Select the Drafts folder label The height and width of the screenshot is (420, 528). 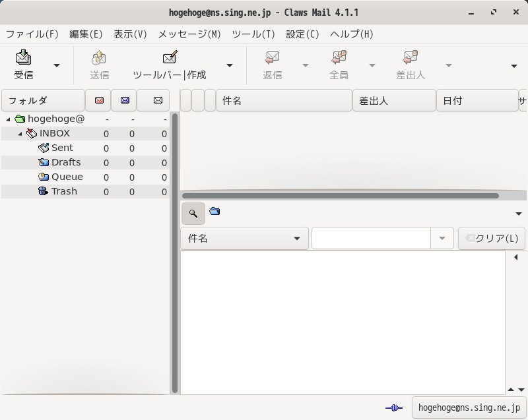click(66, 162)
